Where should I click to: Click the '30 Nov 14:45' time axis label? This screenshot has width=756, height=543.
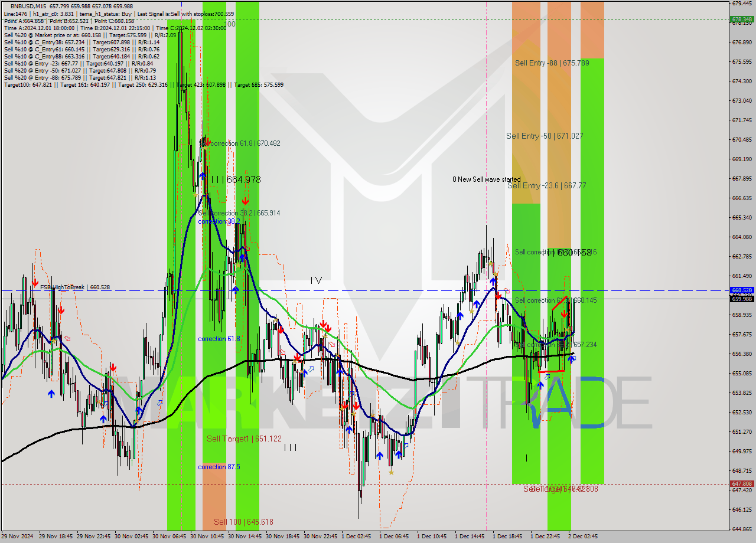click(245, 537)
